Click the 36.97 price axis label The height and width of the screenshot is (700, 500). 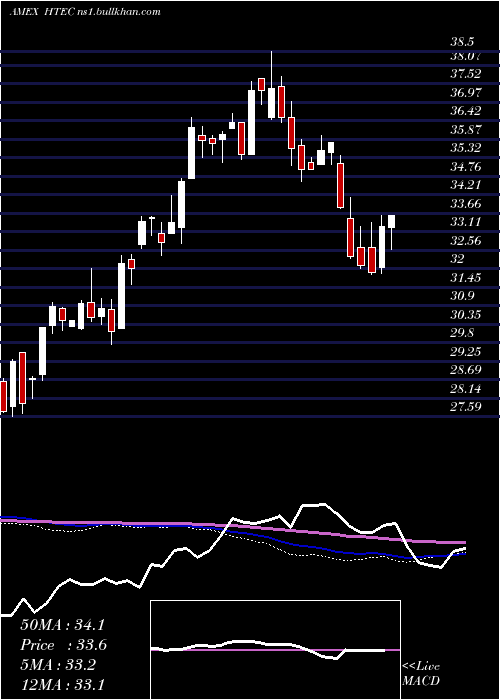tap(465, 92)
